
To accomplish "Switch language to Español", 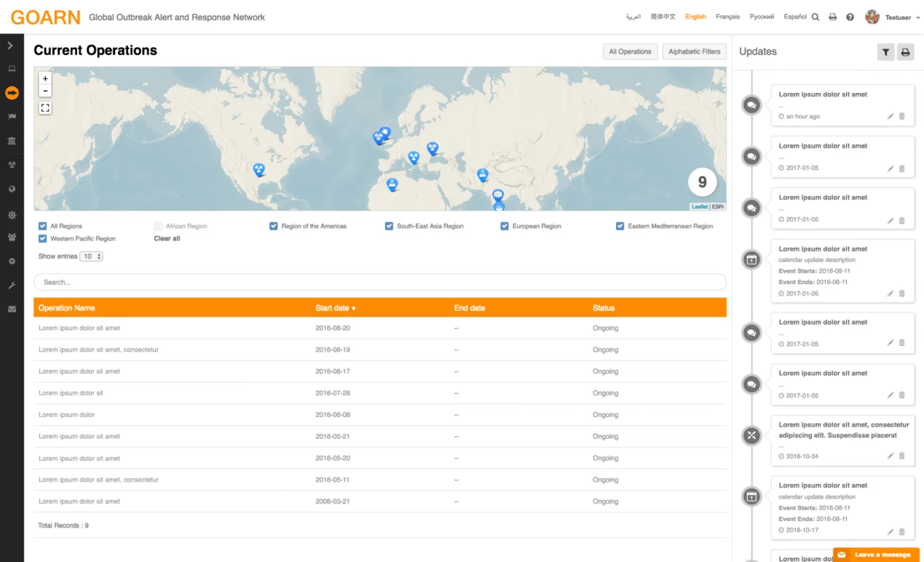I will 795,17.
